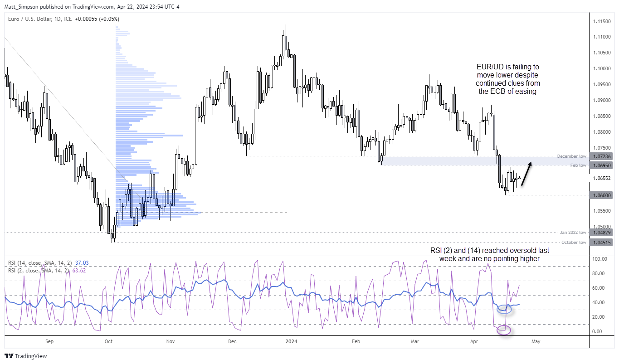Click the Dec label on the time axis

coord(232,341)
